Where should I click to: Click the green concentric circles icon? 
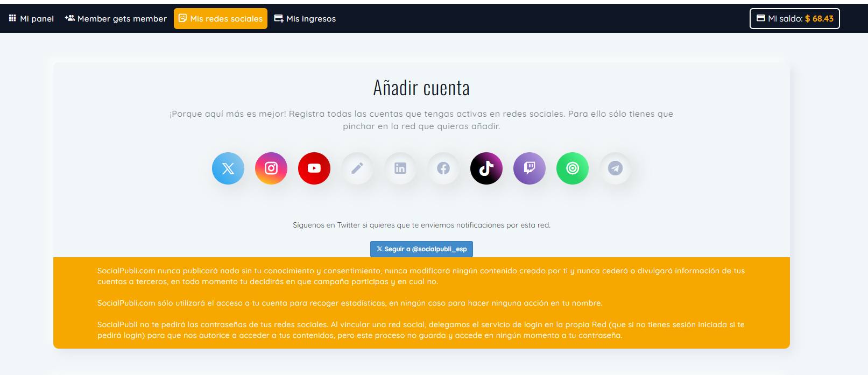pyautogui.click(x=573, y=168)
